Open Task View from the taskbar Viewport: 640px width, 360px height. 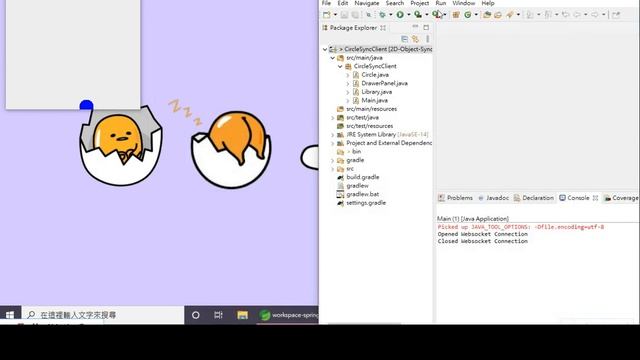(218, 315)
